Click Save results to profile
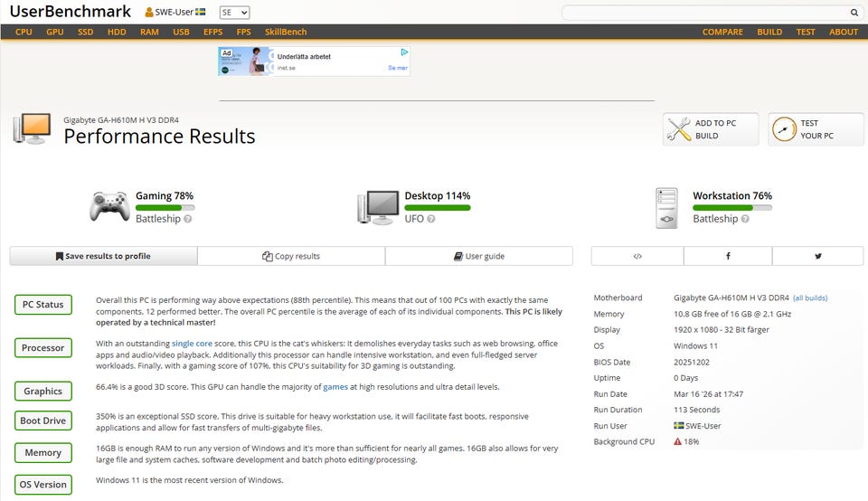The image size is (868, 501). point(103,256)
